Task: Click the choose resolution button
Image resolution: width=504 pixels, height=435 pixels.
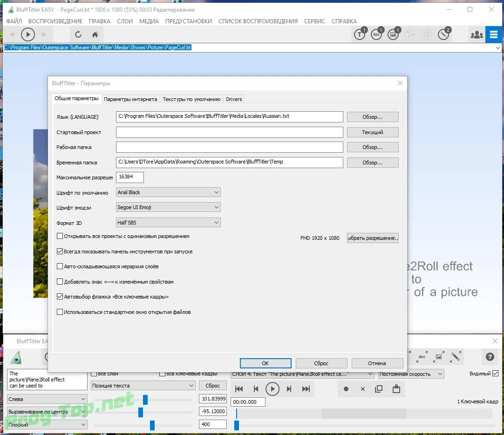Action: pyautogui.click(x=373, y=238)
